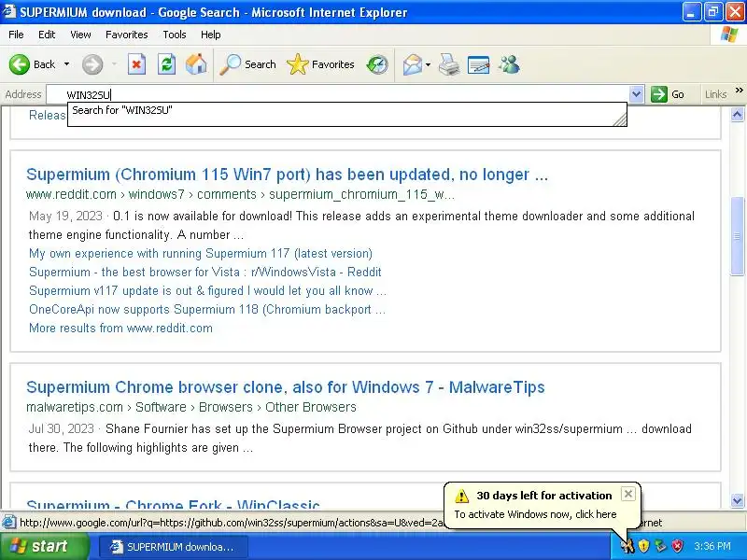Click the yellow security shield tray icon
Screen dimensions: 747x560
[643, 546]
